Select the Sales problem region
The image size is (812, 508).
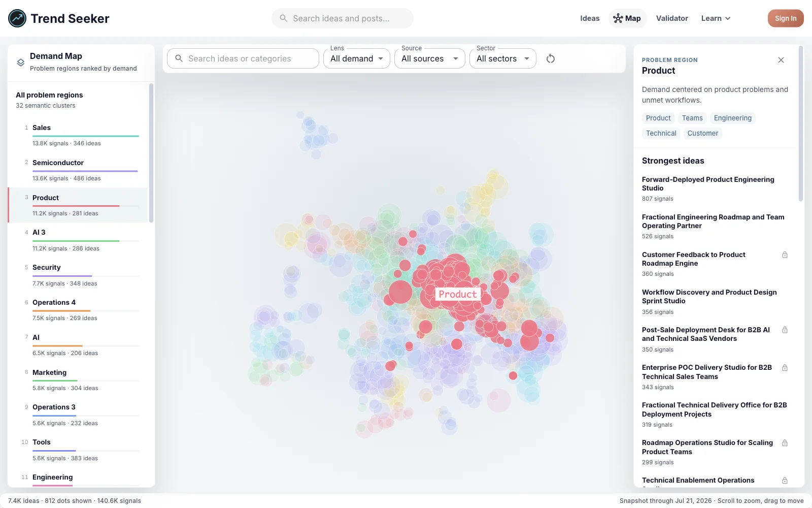pos(78,136)
